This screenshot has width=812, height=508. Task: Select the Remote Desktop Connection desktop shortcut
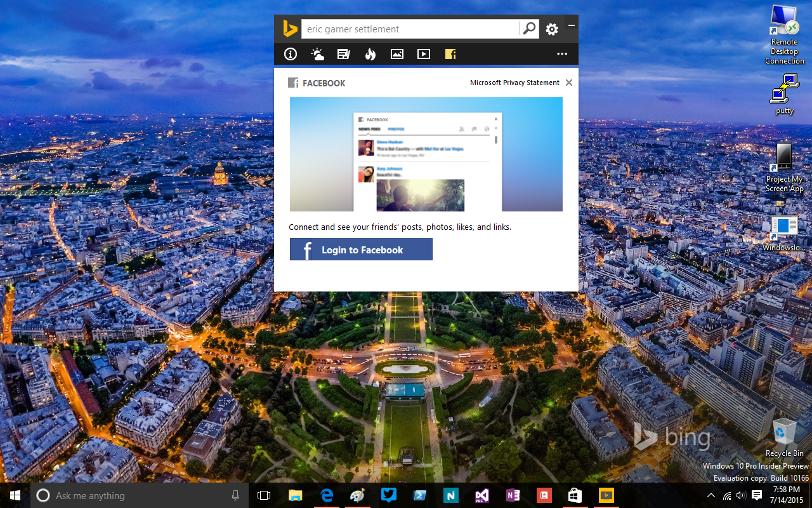785,35
